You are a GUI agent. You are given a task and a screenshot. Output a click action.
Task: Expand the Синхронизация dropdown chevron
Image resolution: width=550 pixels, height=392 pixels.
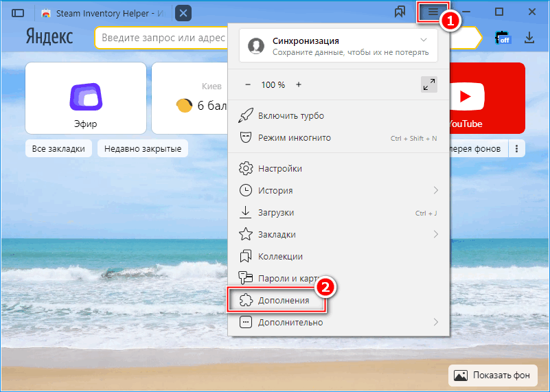424,41
